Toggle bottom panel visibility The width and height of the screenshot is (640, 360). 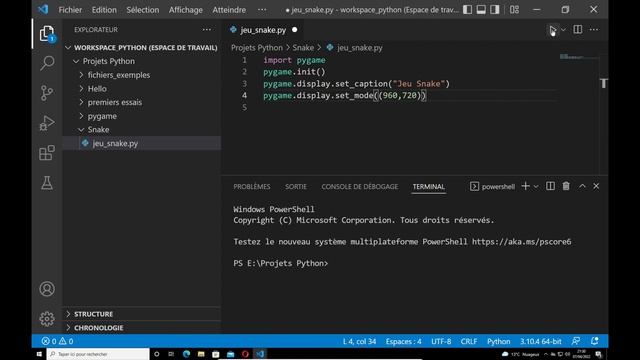pyautogui.click(x=481, y=9)
